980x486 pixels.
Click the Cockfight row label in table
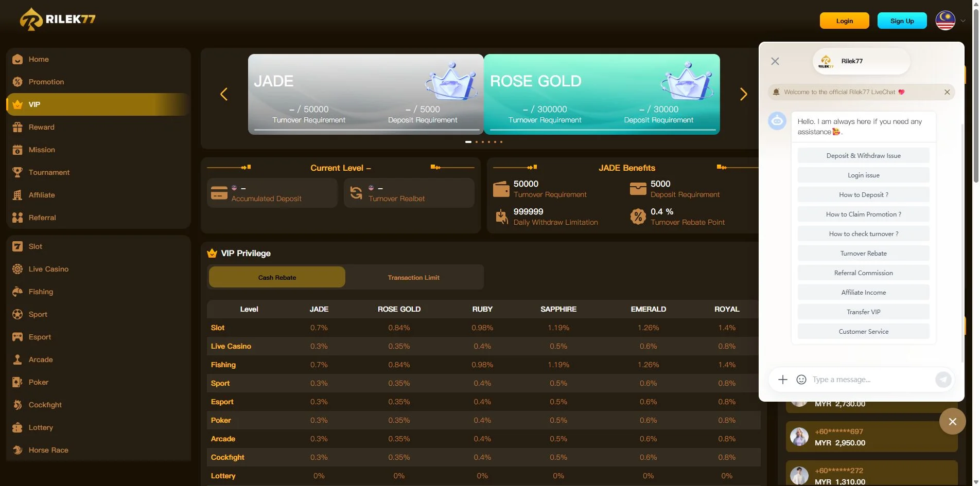[227, 457]
